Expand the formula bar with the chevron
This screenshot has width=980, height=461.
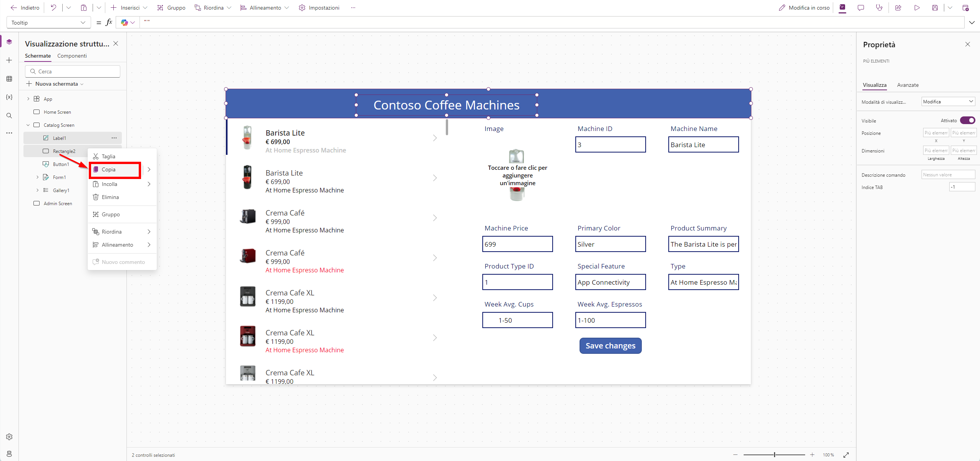972,23
